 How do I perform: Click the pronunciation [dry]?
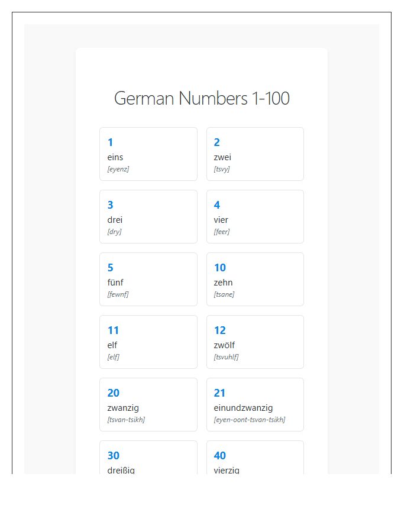[114, 232]
